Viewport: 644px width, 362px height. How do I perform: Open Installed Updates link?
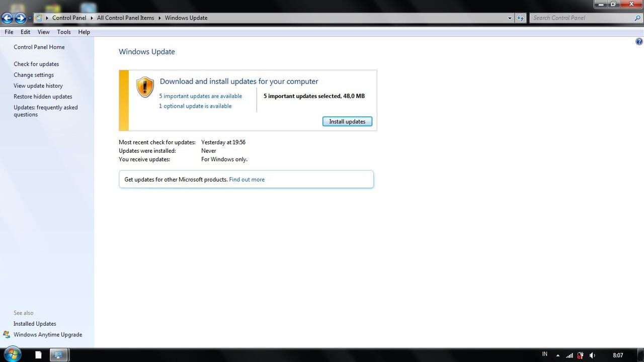pyautogui.click(x=35, y=324)
